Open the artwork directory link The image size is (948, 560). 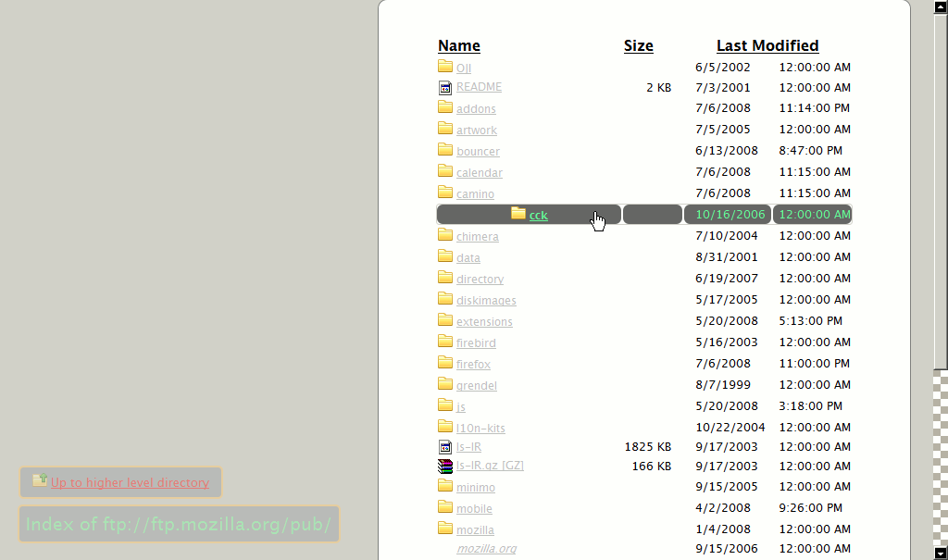pos(477,130)
